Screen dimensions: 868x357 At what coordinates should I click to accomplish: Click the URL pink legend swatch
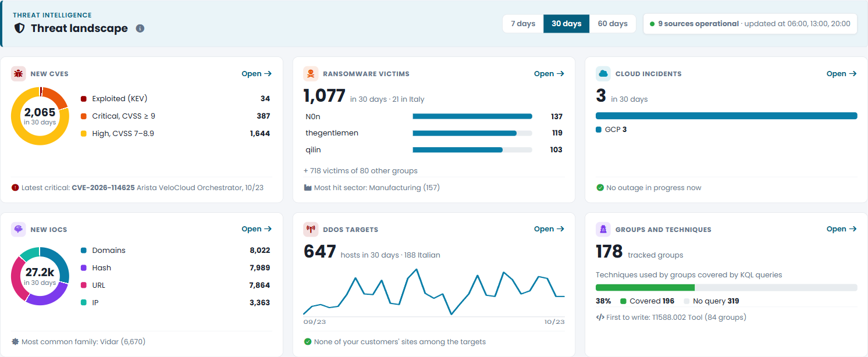coord(84,285)
